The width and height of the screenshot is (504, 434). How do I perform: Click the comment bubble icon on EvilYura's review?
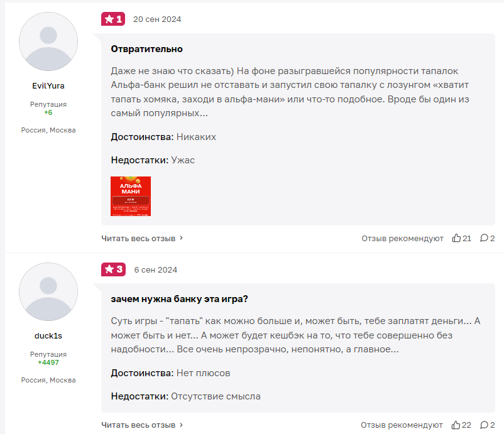coord(484,238)
